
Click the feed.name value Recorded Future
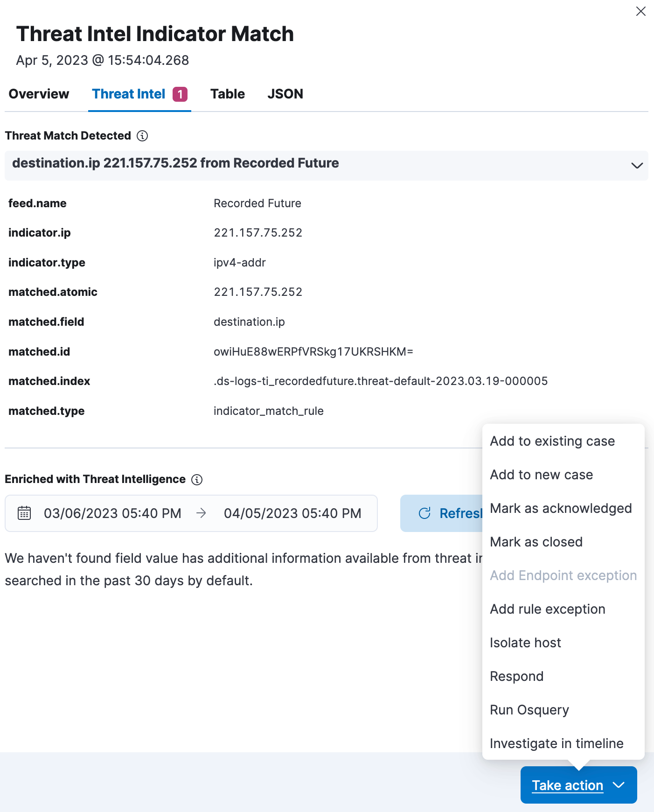coord(257,203)
